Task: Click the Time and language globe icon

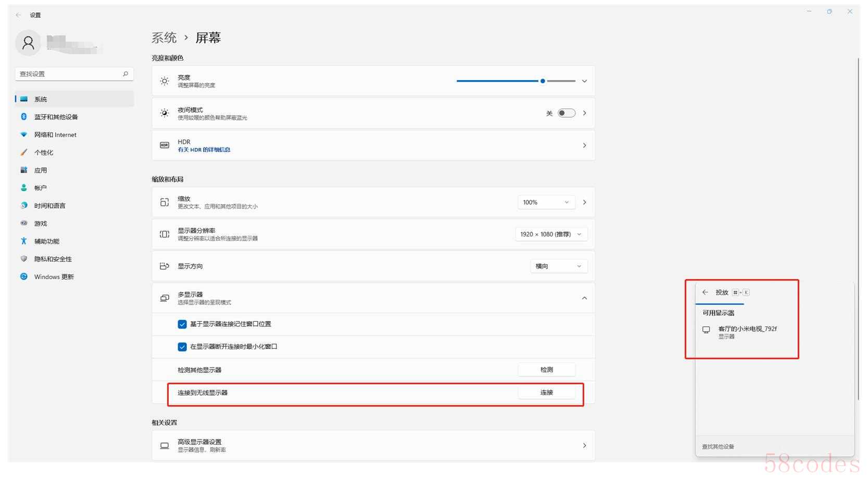Action: tap(24, 205)
